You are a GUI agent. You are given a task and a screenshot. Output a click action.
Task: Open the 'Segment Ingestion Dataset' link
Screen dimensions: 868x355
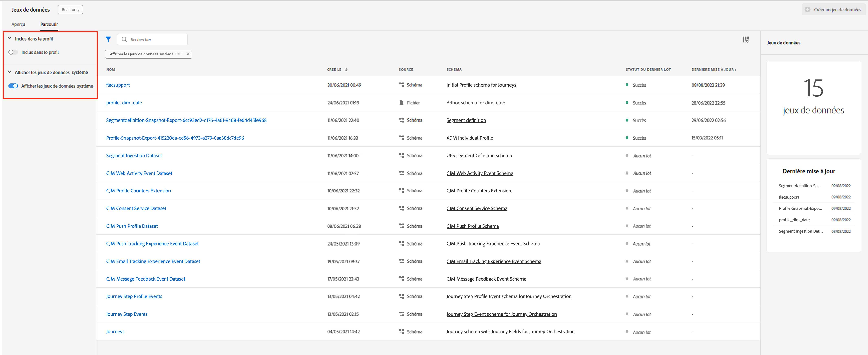point(134,155)
